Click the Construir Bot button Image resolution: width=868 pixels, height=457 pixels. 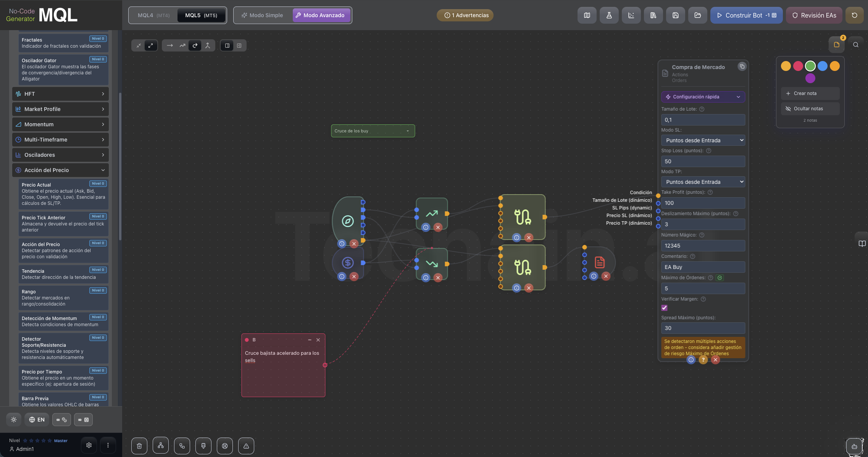pos(746,15)
